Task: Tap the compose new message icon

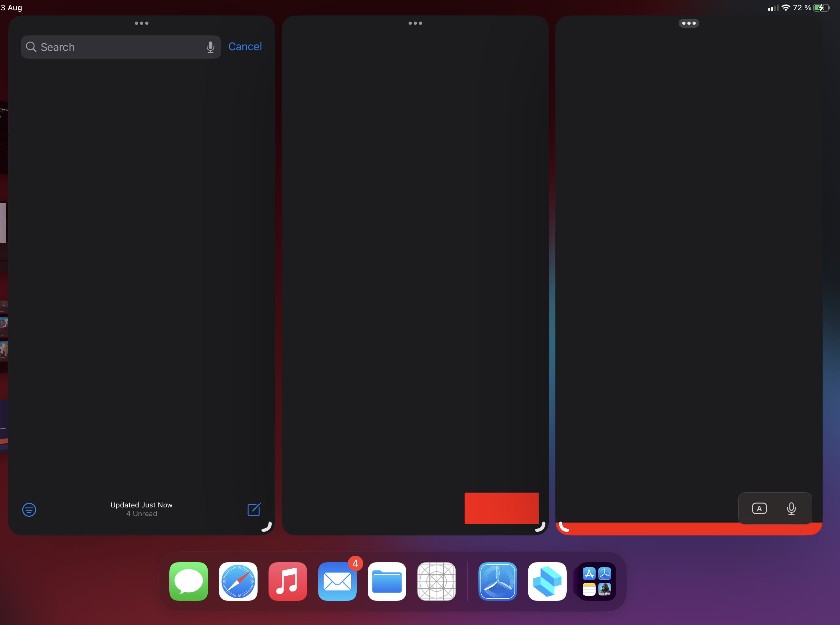Action: (x=254, y=509)
